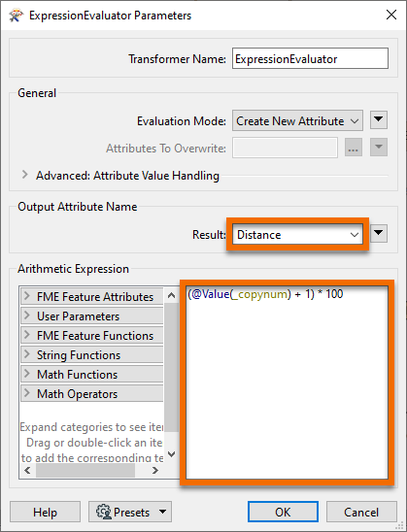Expand FME Feature Attributes category
Viewport: 407px width, 532px height.
click(91, 296)
